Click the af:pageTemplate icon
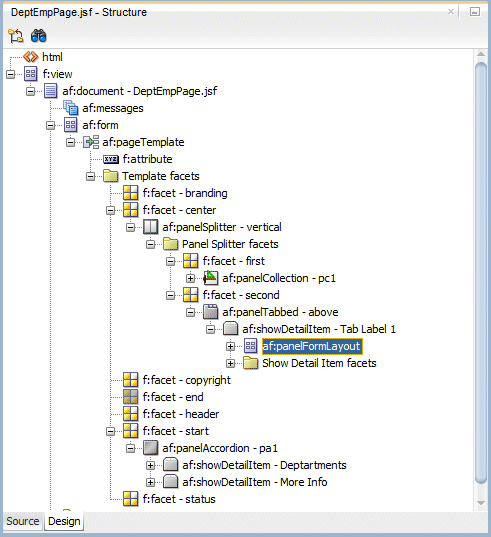491x537 pixels. 91,142
